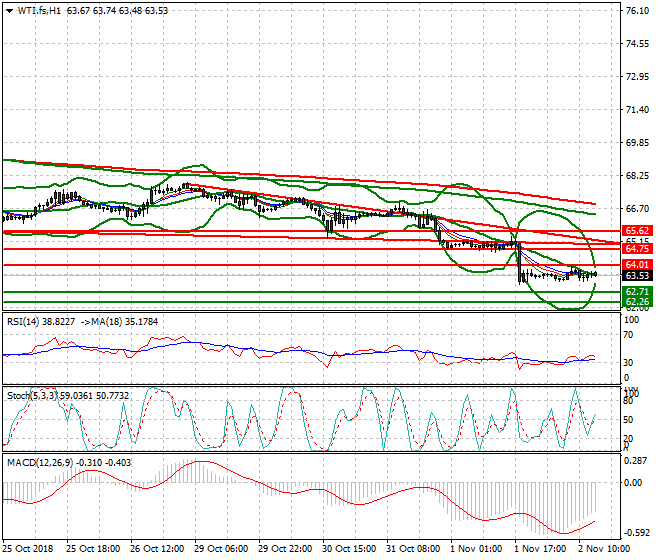This screenshot has width=660, height=560.
Task: Select the green 62.71 support level label
Action: coord(637,292)
